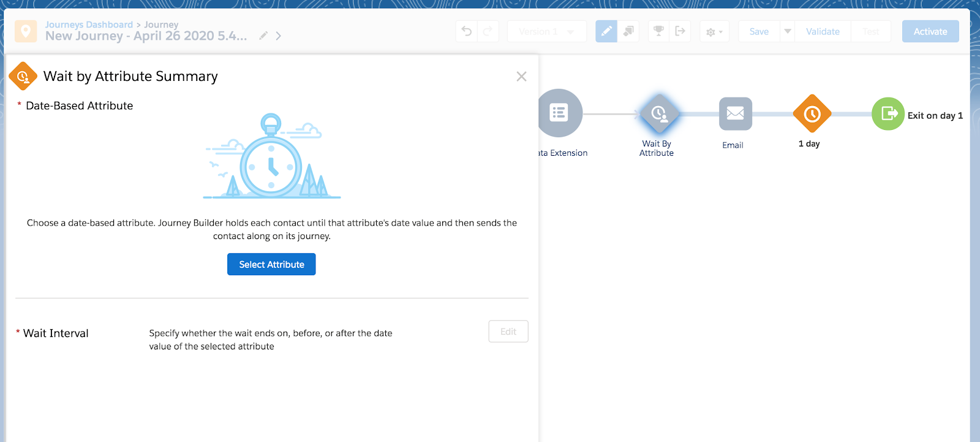The height and width of the screenshot is (442, 980).
Task: Expand journey details chevron next to title
Action: (279, 36)
